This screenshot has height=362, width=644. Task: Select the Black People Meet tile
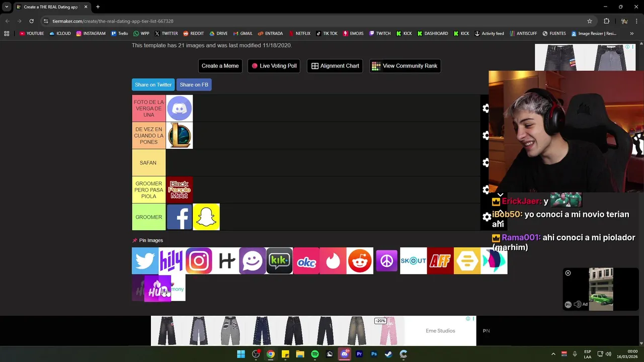[179, 190]
